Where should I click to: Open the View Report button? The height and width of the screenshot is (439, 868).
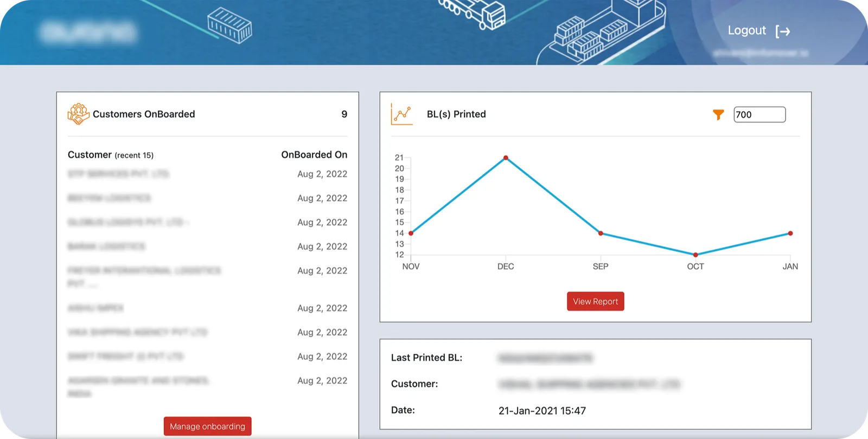point(596,301)
